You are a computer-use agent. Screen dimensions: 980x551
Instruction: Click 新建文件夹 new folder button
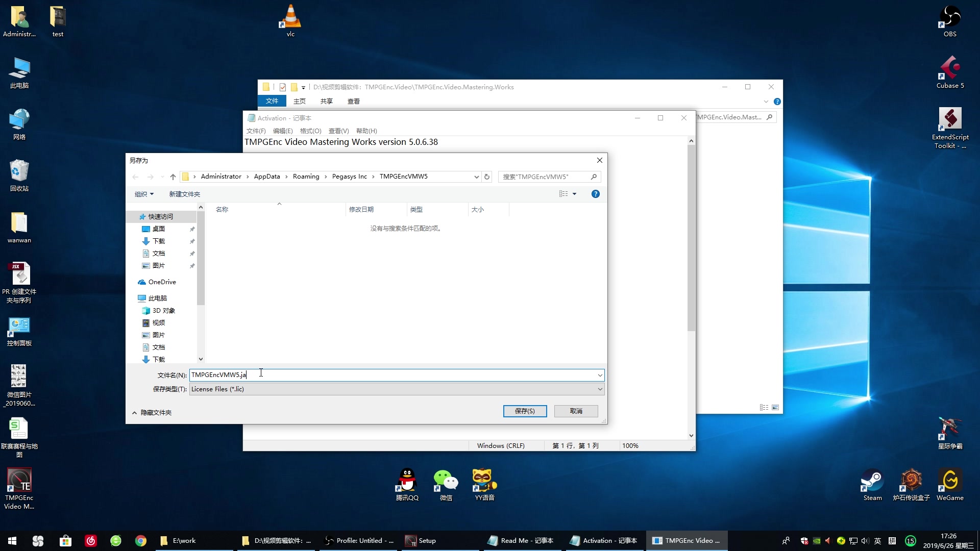(x=184, y=194)
